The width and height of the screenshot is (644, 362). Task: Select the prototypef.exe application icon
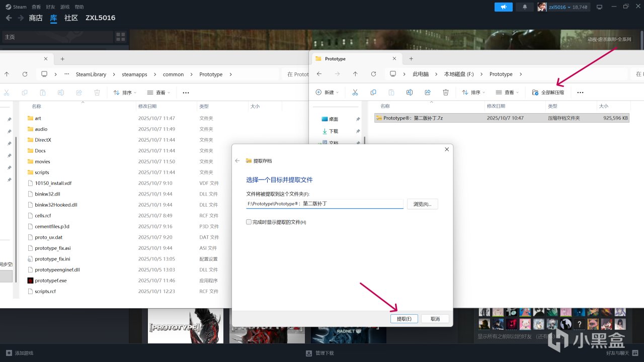coord(30,281)
